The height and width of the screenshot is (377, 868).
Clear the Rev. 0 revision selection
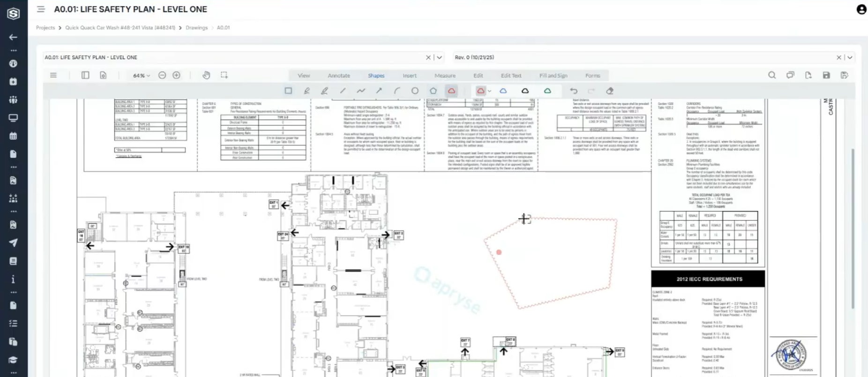coord(839,57)
